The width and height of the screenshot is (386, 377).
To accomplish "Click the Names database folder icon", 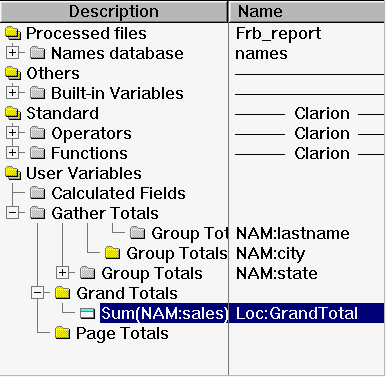I will pos(38,53).
